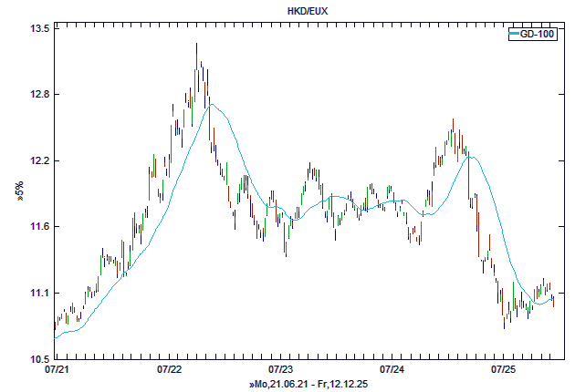Select the 07/24 x-axis date label
The image size is (575, 392).
[x=392, y=371]
